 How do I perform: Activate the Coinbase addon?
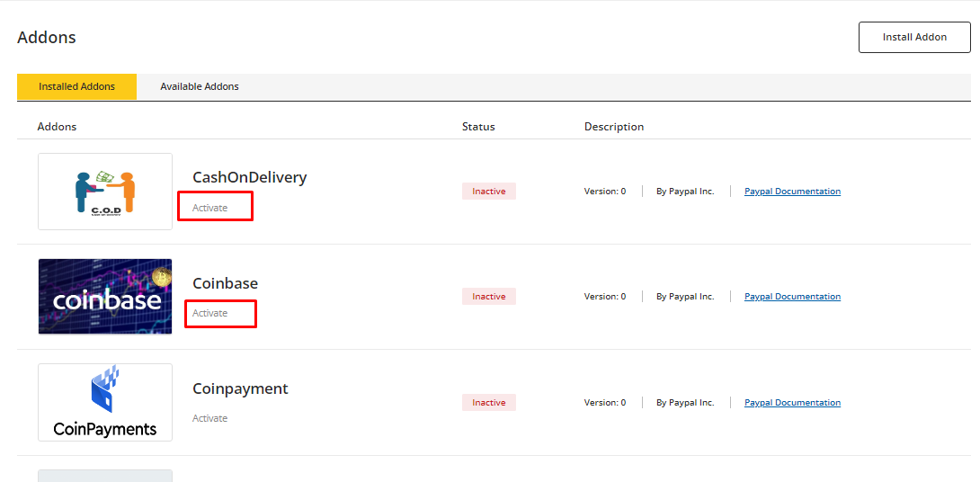[x=210, y=313]
